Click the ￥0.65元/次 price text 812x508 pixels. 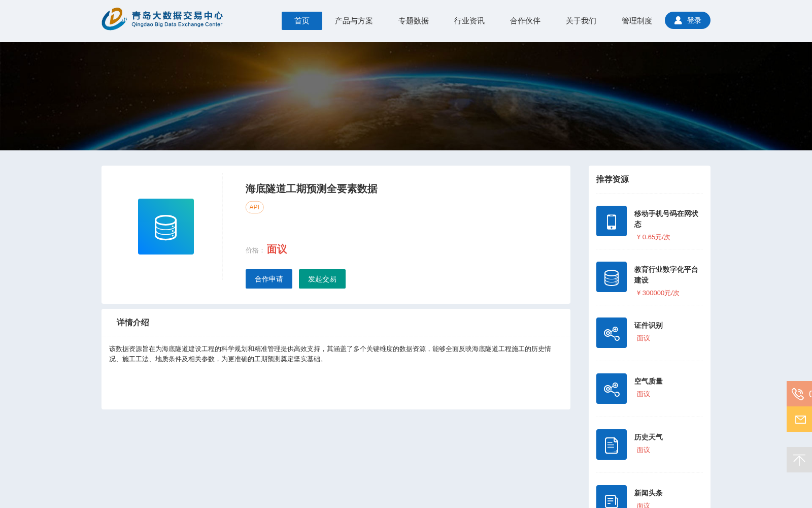(x=653, y=237)
